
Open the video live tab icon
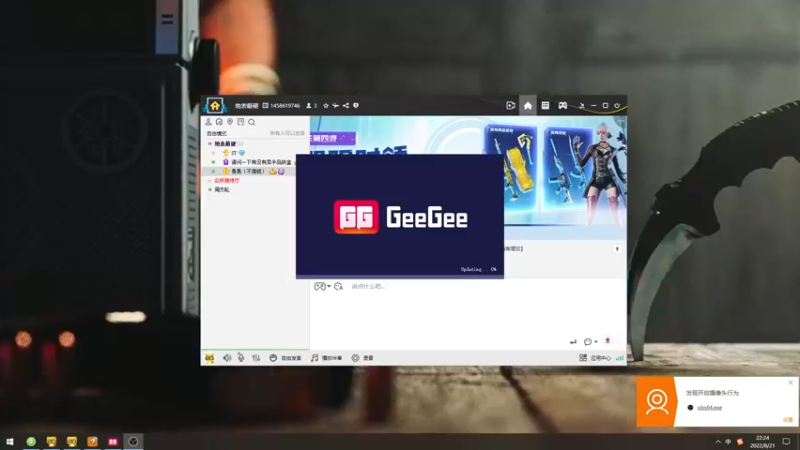click(x=510, y=106)
